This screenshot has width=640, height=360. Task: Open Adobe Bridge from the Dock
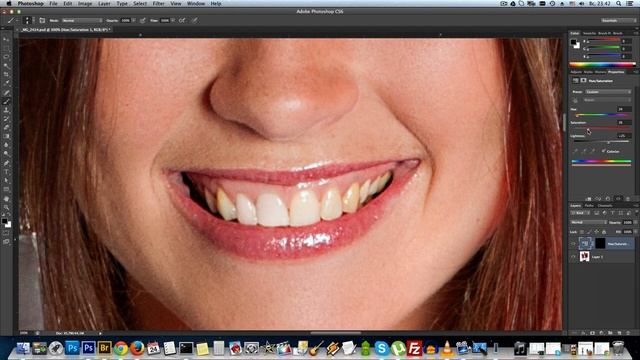click(104, 348)
